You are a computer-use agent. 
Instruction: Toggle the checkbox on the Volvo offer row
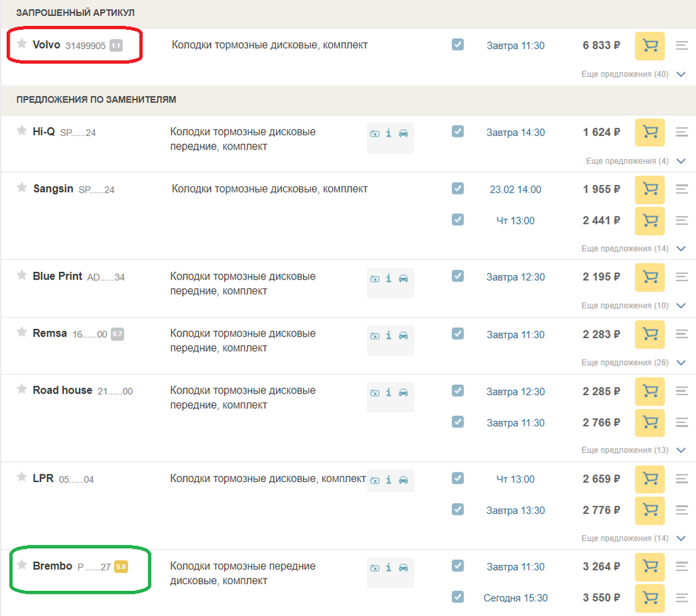point(457,44)
